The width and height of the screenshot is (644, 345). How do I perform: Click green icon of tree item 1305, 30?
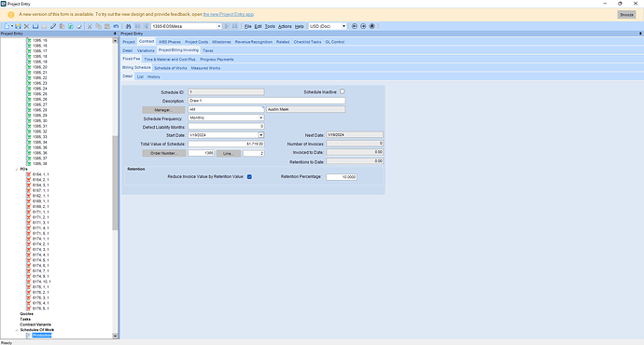click(x=29, y=120)
